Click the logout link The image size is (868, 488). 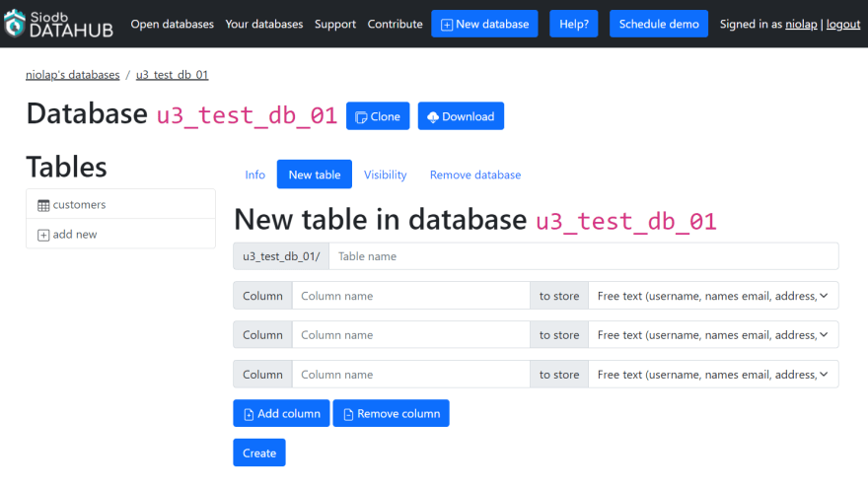pos(843,24)
